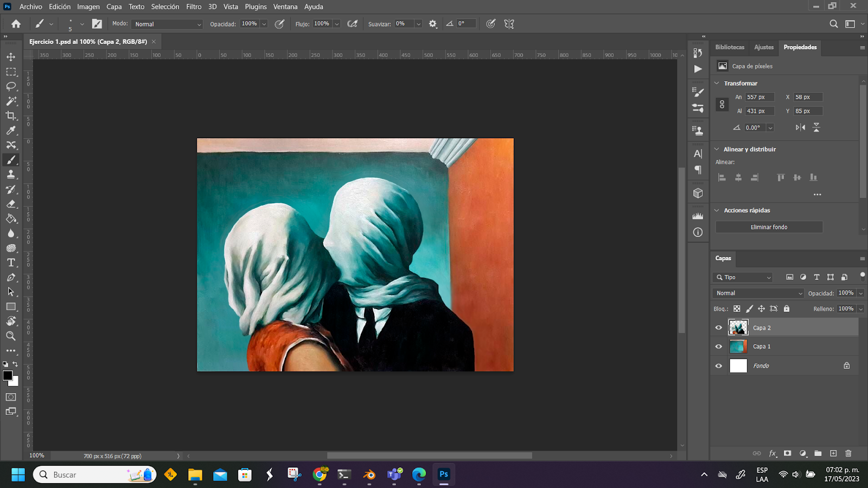Create a new layer icon
The image size is (868, 488).
click(833, 453)
